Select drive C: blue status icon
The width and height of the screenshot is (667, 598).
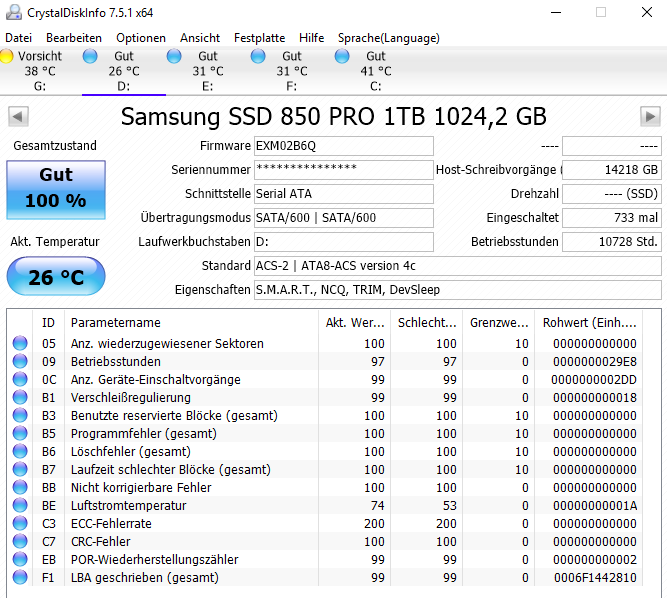(342, 56)
